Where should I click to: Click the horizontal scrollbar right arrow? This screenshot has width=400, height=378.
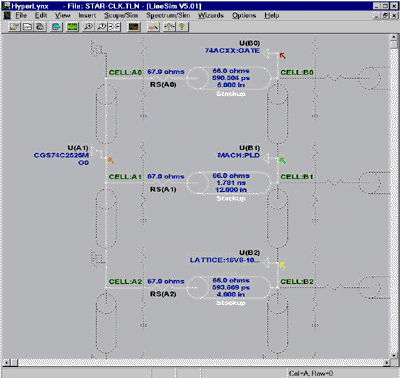pyautogui.click(x=387, y=362)
